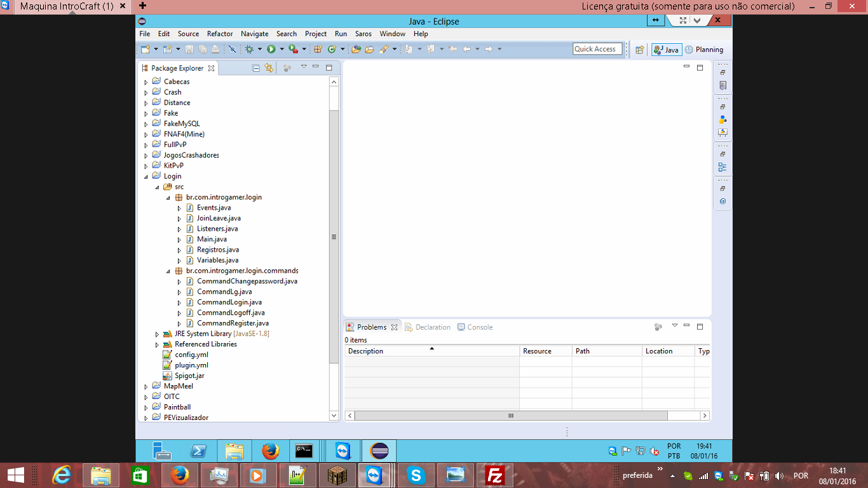Click the Quick Access search field
The width and height of the screenshot is (868, 488).
pos(597,49)
